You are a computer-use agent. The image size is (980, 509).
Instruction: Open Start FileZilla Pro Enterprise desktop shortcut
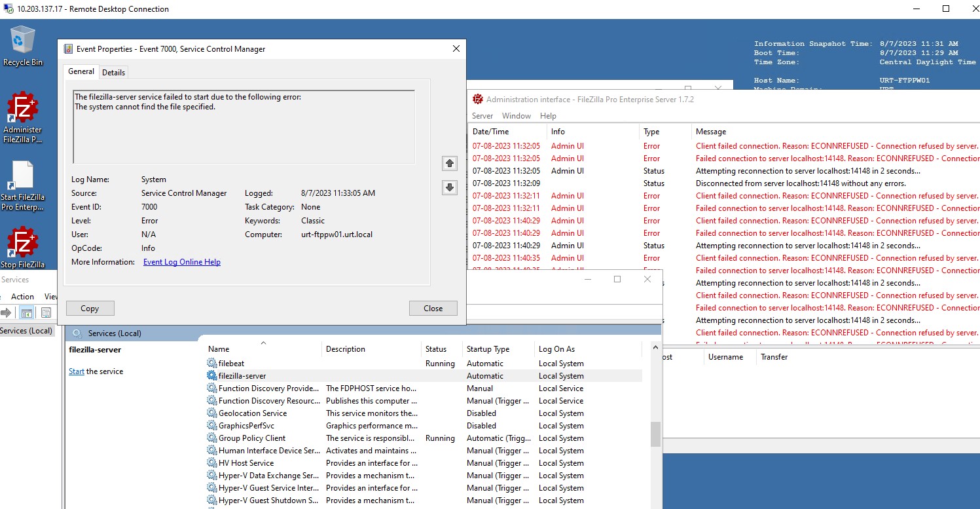pos(22,186)
